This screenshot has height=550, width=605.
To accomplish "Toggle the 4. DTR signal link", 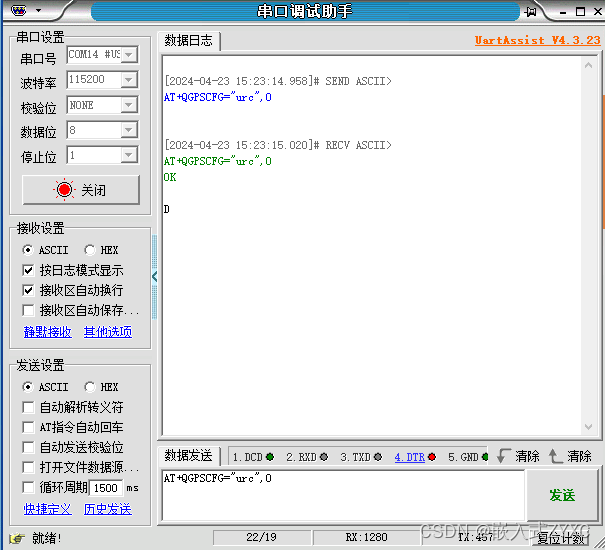I will click(409, 457).
